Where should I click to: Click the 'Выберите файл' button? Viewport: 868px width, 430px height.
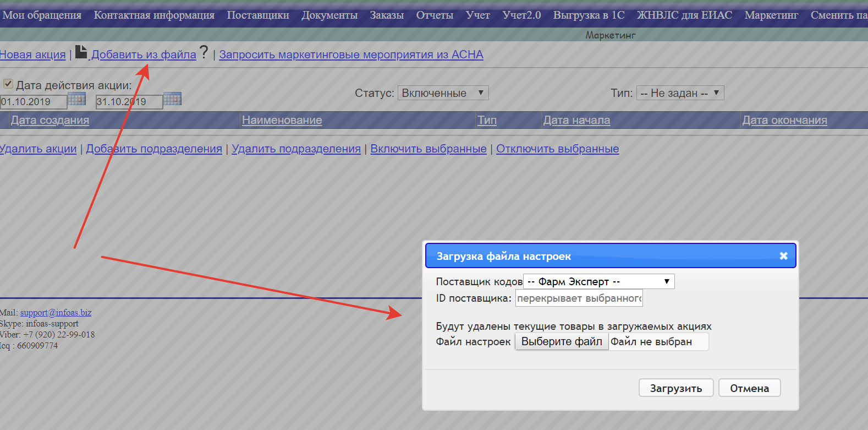pos(562,342)
